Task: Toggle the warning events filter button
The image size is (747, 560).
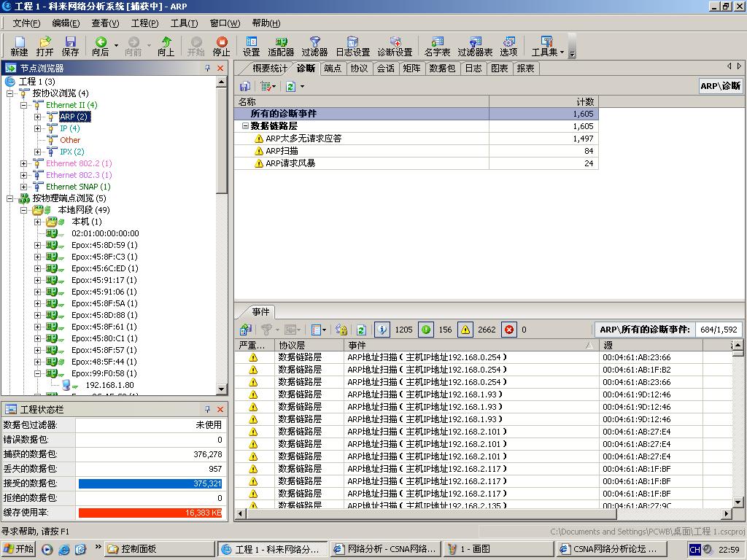Action: click(465, 330)
